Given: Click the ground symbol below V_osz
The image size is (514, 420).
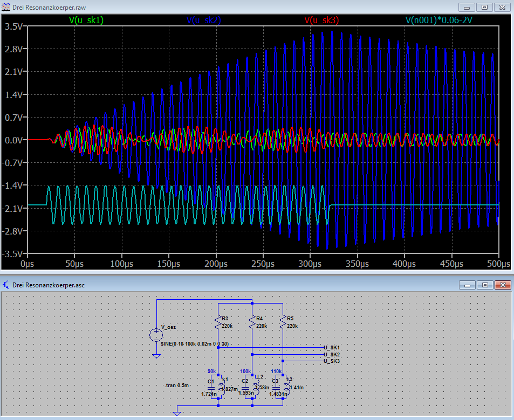Looking at the screenshot, I should coord(156,356).
